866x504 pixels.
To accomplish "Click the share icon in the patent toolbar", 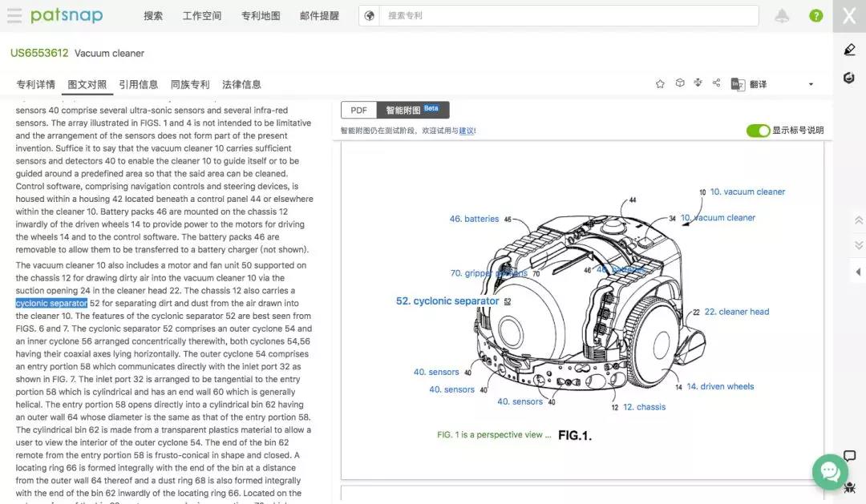I will (x=716, y=83).
